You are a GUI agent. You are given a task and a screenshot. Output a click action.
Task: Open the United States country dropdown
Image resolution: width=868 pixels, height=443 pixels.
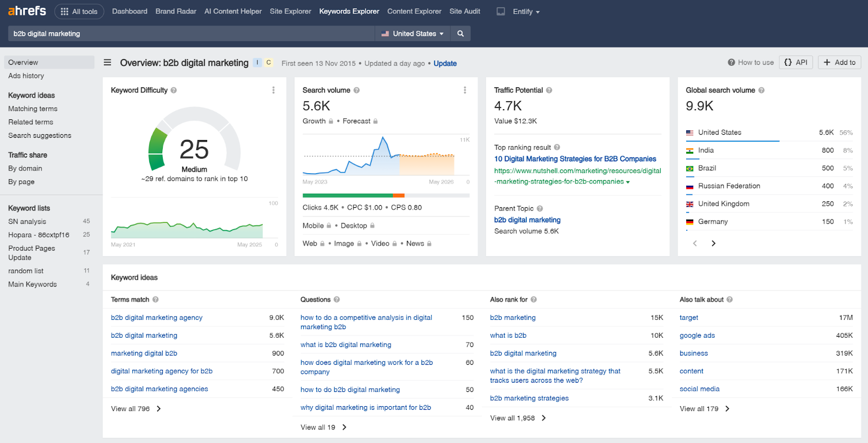click(x=413, y=34)
